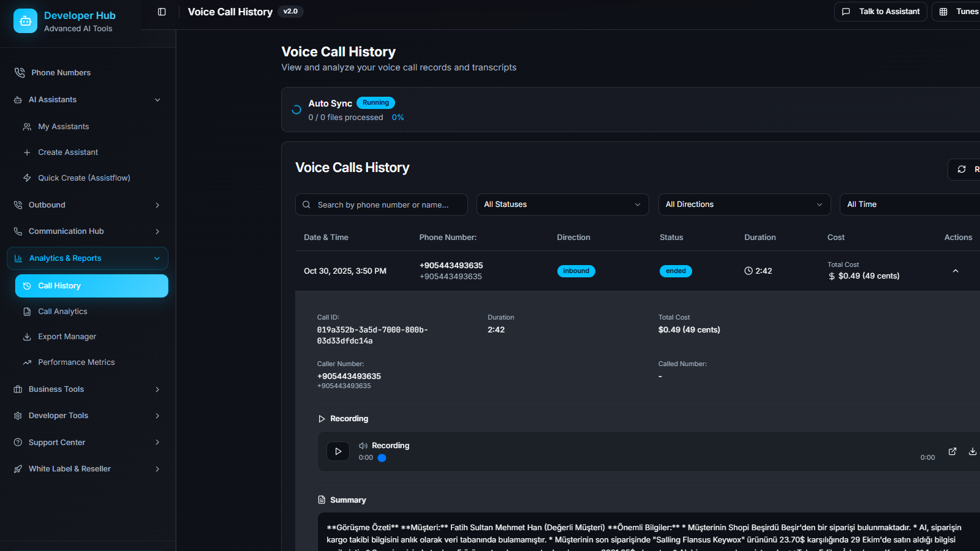Open the All Statuses dropdown

click(563, 204)
